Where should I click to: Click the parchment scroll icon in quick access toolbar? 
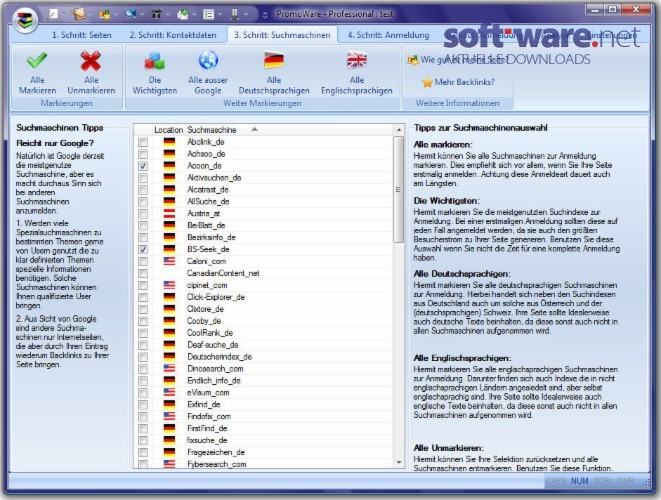coord(79,14)
